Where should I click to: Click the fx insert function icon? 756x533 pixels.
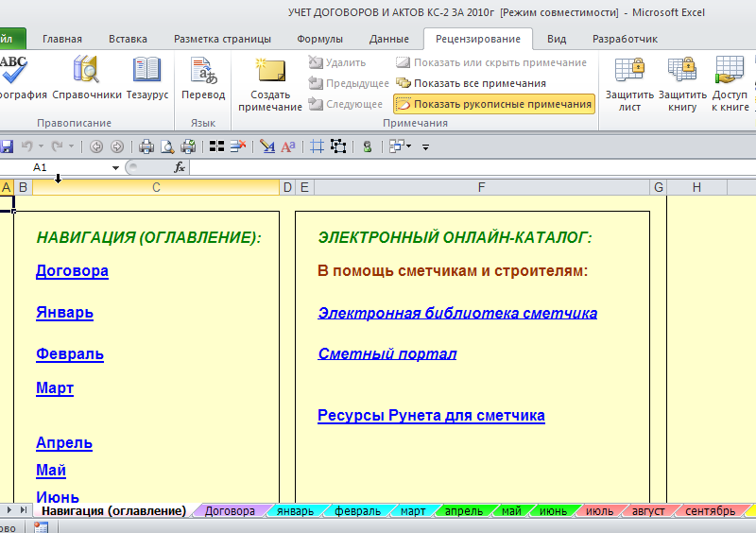(x=179, y=167)
